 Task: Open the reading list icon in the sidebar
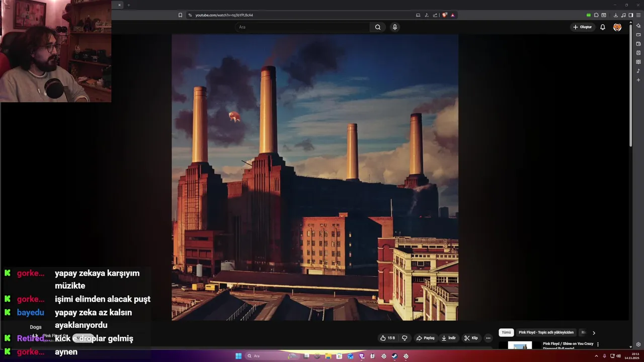point(638,62)
